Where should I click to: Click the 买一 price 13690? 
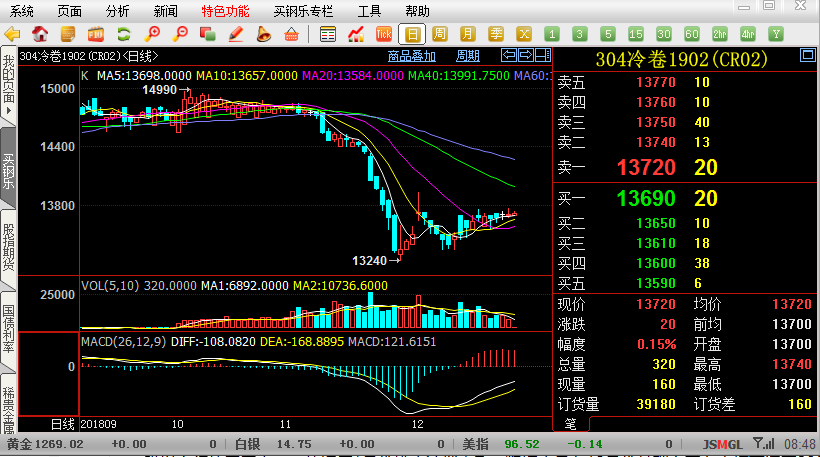[646, 199]
